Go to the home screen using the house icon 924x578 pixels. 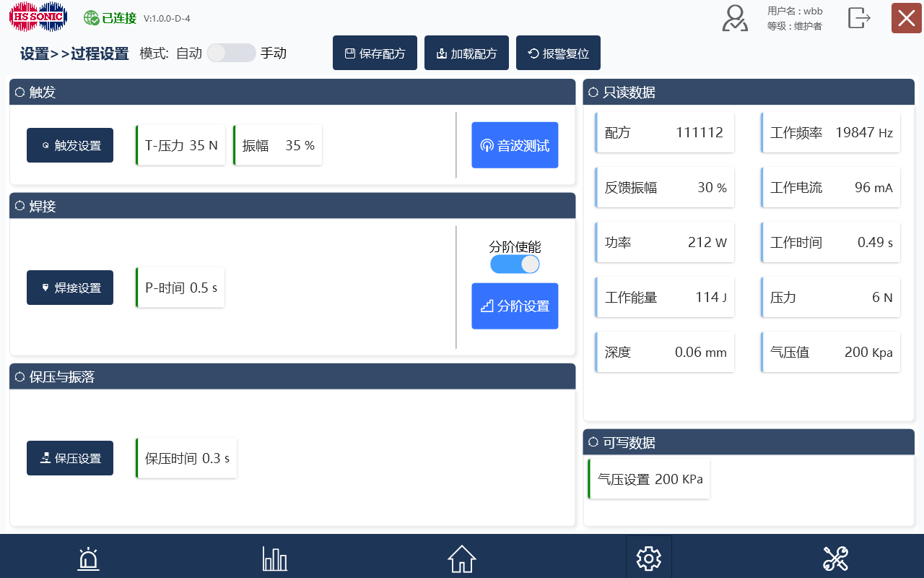tap(461, 558)
